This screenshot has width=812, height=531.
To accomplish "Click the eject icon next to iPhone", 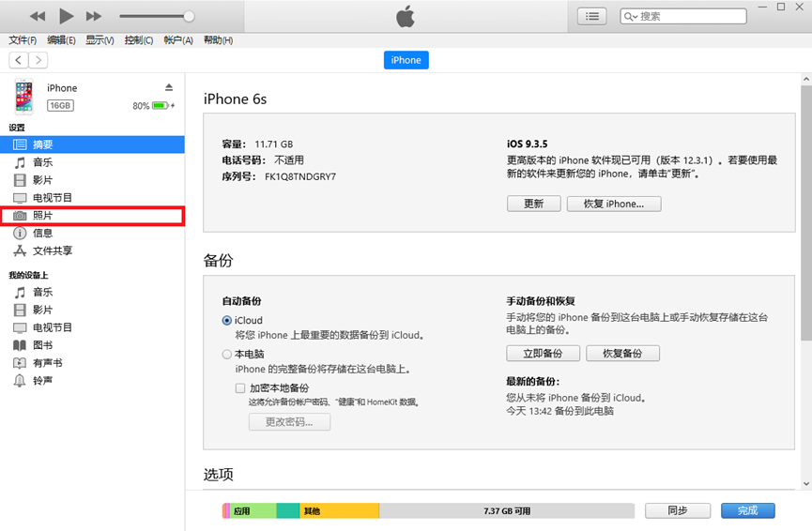I will click(169, 87).
